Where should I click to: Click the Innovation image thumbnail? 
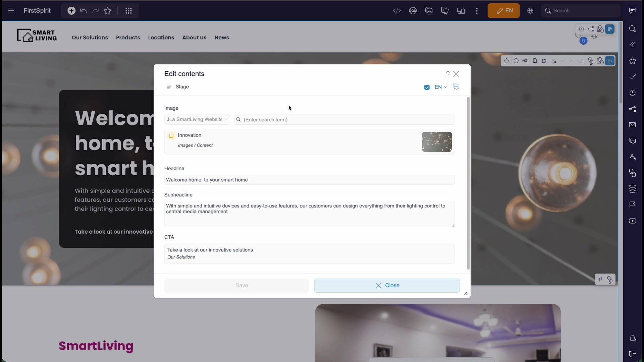(437, 142)
